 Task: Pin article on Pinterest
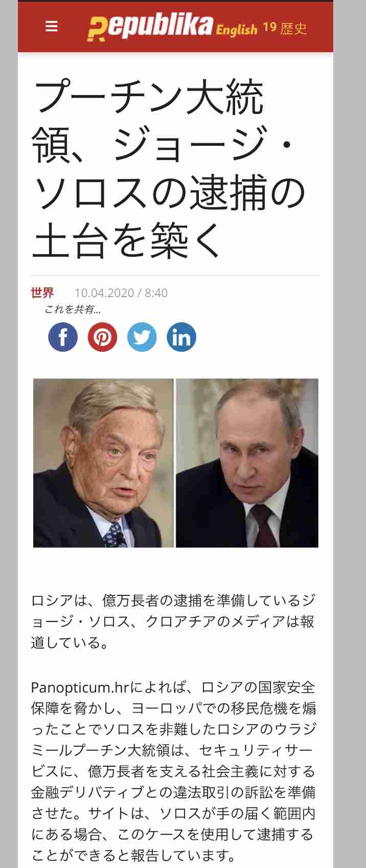coord(102,337)
